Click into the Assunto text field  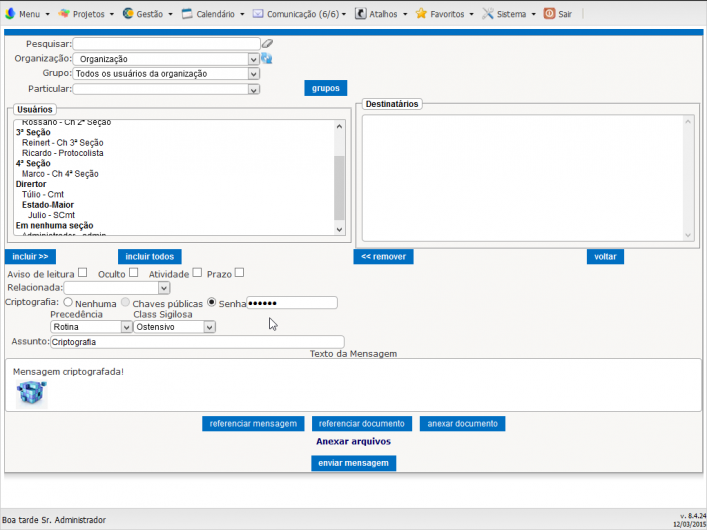197,342
